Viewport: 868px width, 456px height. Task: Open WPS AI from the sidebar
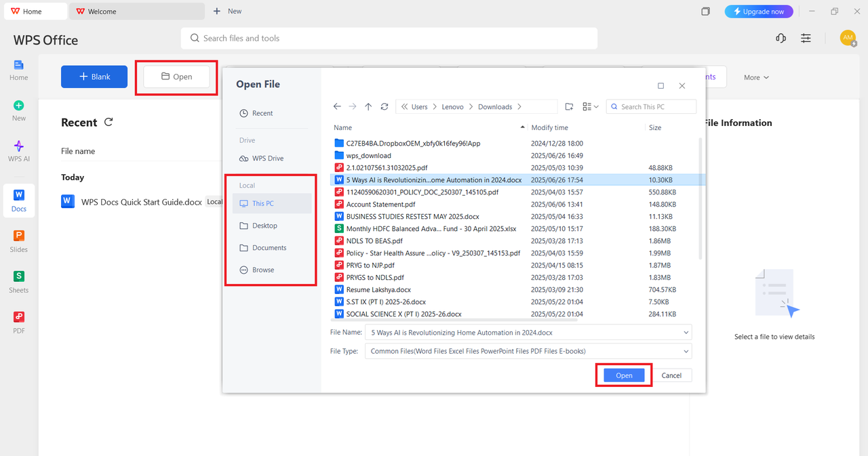[19, 151]
